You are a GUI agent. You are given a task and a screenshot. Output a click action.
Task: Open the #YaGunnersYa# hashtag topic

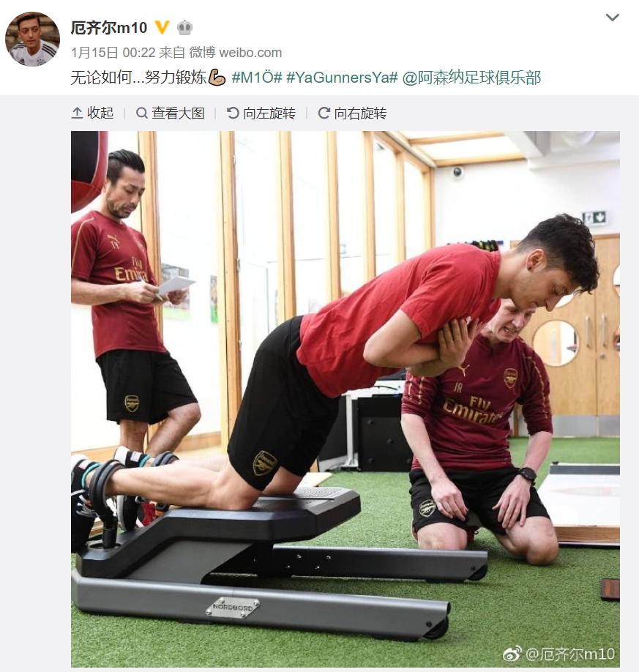[342, 78]
